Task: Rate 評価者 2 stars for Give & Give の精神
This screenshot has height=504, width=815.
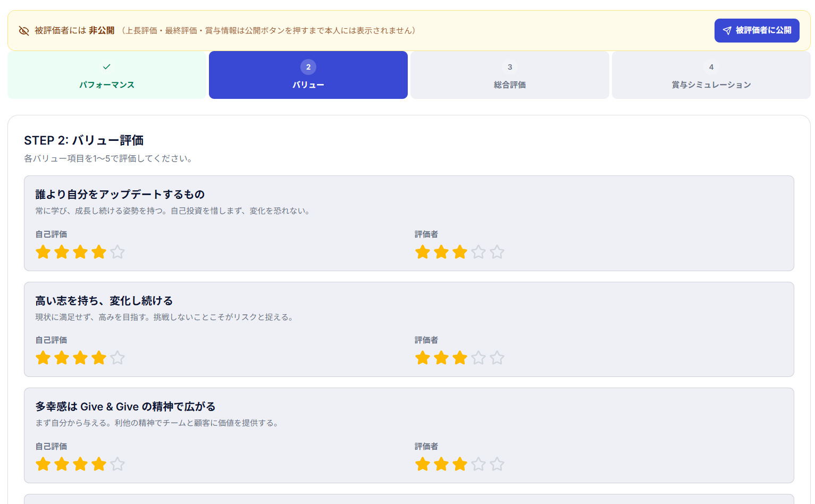Action: (x=441, y=464)
